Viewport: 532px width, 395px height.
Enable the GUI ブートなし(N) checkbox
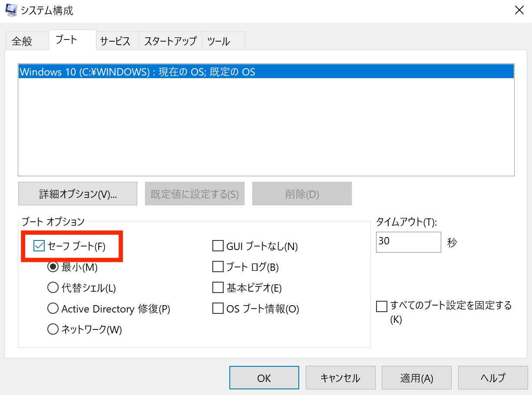218,246
